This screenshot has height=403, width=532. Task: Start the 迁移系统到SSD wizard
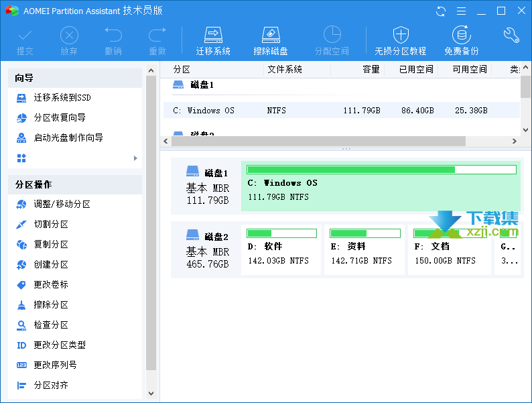(x=62, y=98)
